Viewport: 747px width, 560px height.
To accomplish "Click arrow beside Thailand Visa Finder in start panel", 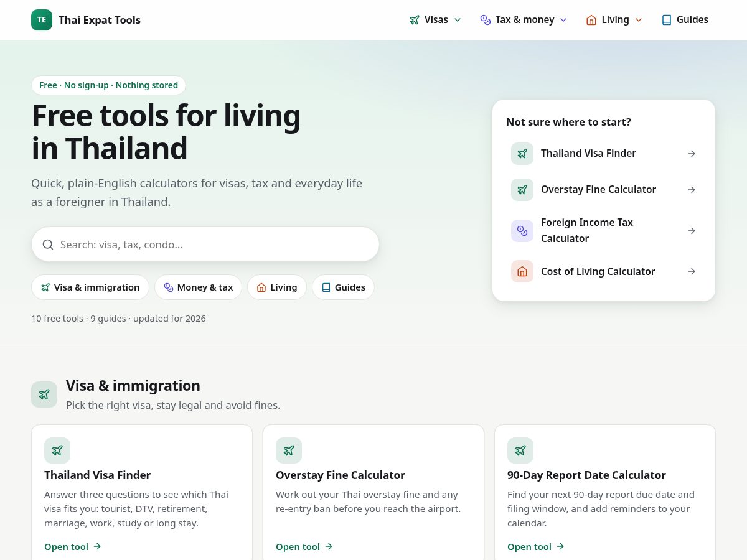I will coord(692,154).
